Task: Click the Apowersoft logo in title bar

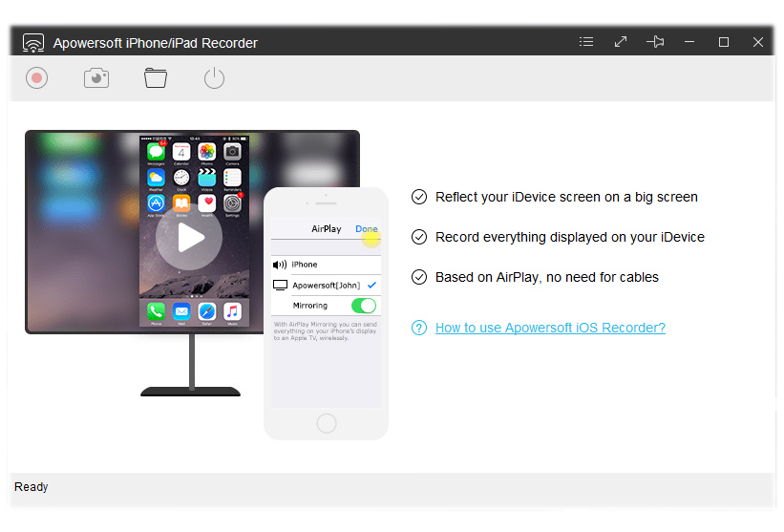Action: (x=33, y=43)
